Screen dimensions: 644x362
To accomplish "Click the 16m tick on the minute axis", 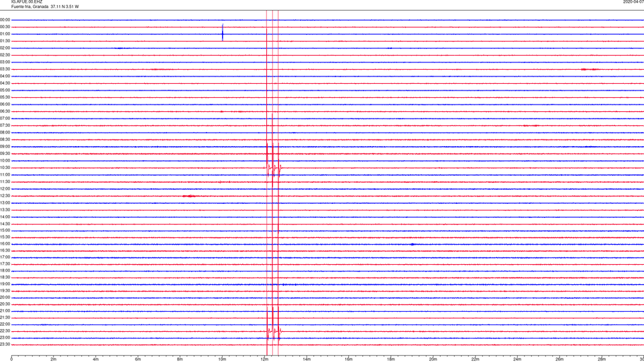I will [349, 359].
